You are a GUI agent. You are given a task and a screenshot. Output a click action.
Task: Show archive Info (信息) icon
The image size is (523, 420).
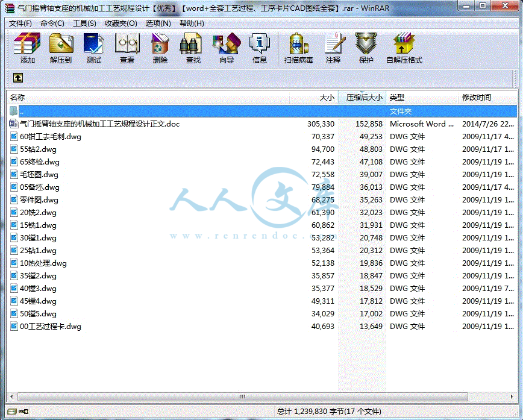click(260, 43)
